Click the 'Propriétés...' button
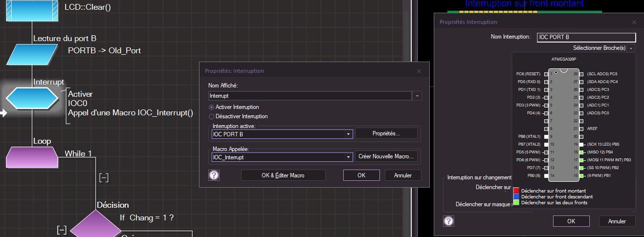 click(x=386, y=133)
